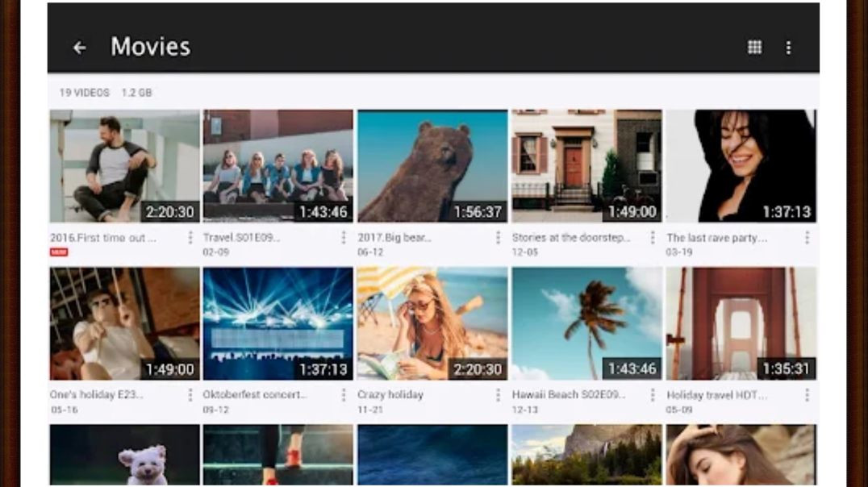Open options for Travel.S01E09 video
This screenshot has height=487, width=868.
click(344, 238)
